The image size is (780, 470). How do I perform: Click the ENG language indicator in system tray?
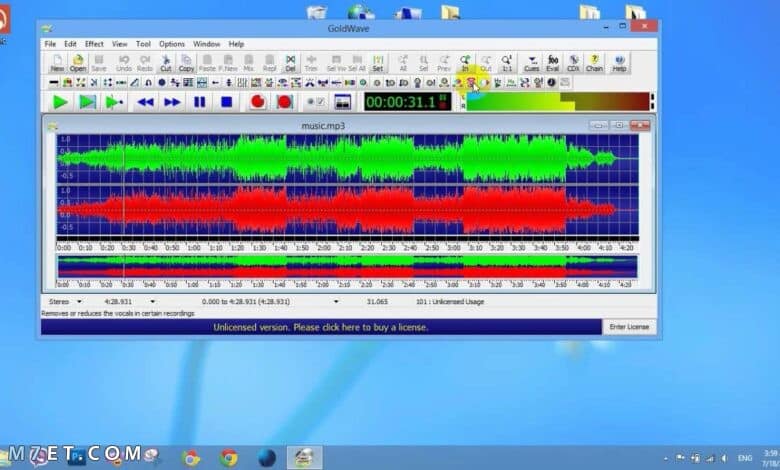tap(745, 458)
